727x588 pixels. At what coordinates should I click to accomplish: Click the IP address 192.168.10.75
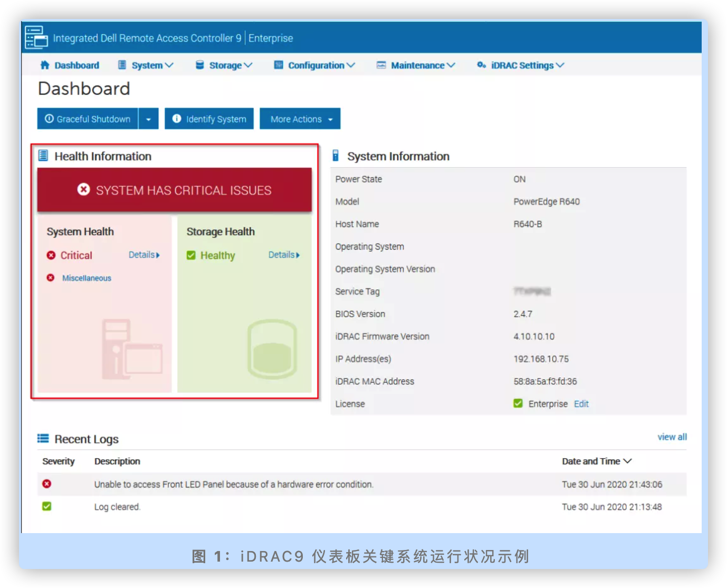541,358
